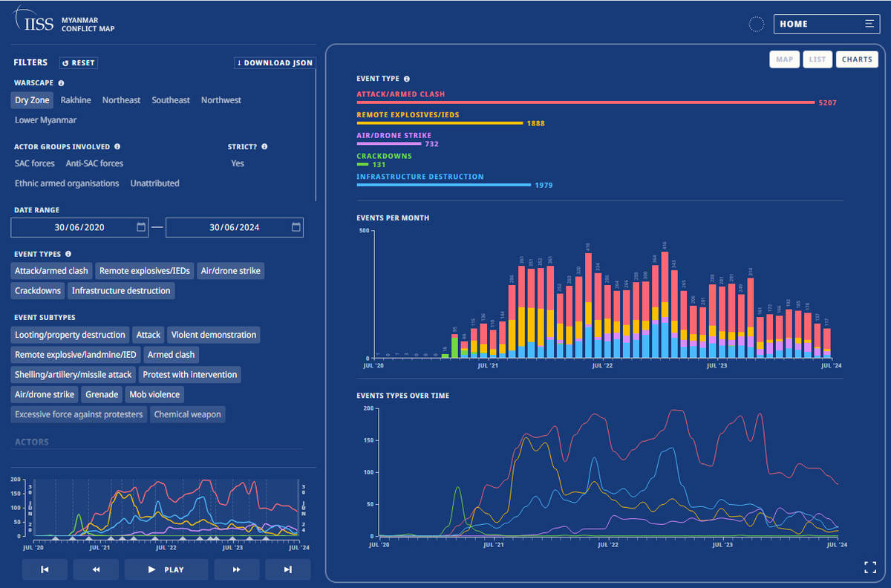Screen dimensions: 891x588
Task: Reset all filters
Action: 78,63
